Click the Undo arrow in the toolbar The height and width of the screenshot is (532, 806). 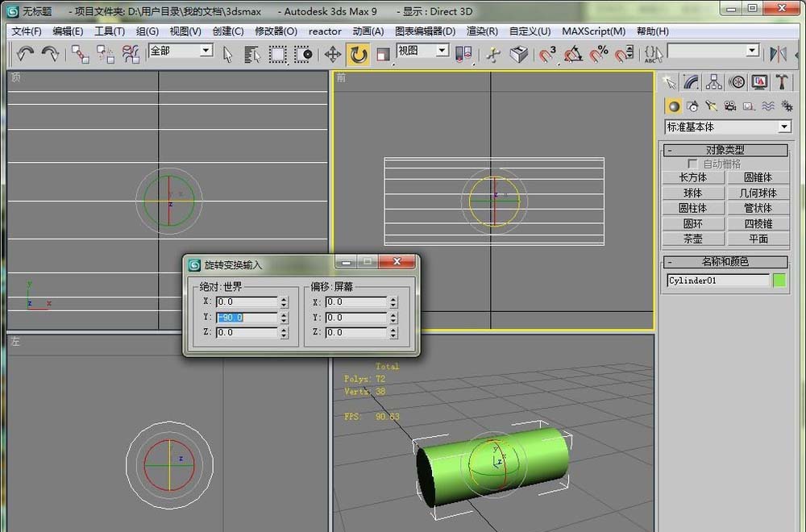25,53
